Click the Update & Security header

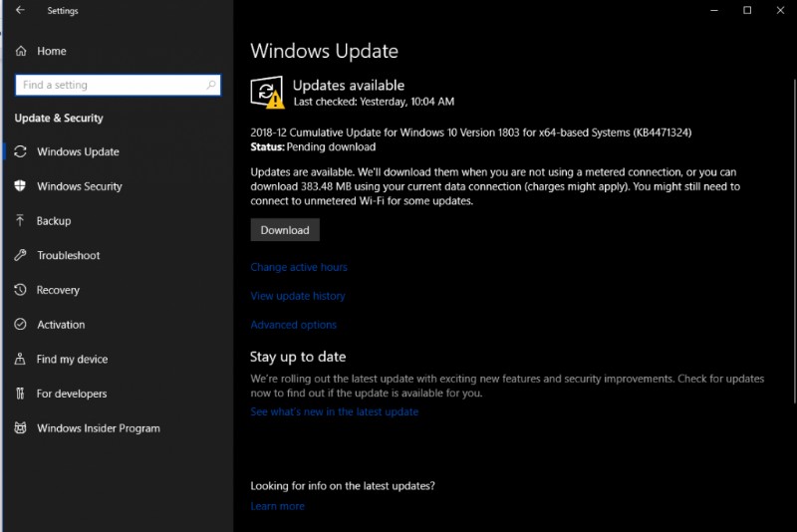(59, 118)
